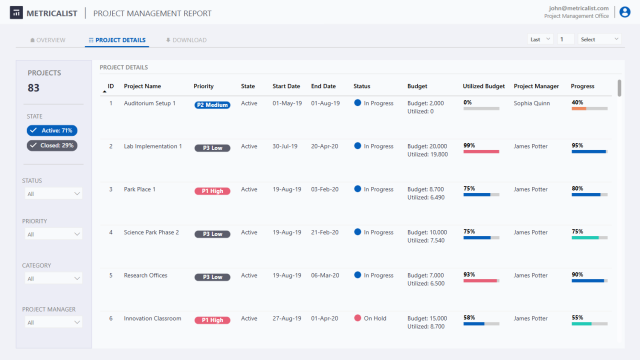Viewport: 640px width, 360px height.
Task: Click the P2 Medium priority badge
Action: [212, 105]
